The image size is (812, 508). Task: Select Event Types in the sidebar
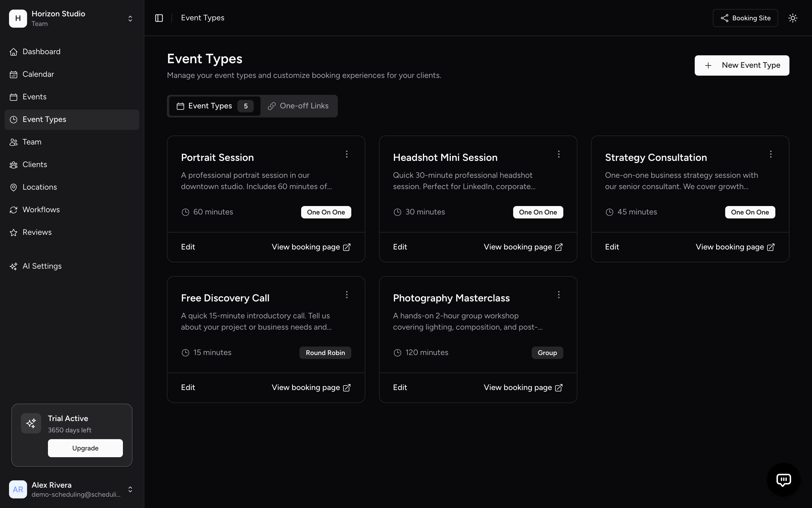tap(72, 120)
